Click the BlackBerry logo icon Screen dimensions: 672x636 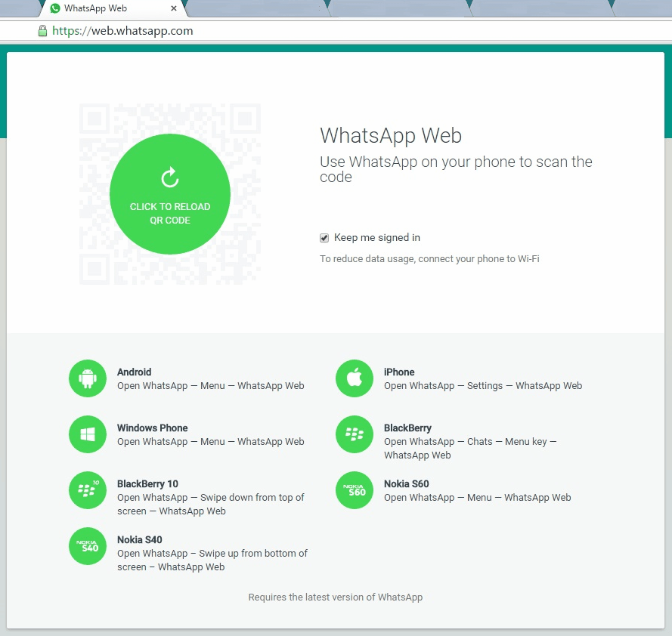click(x=355, y=434)
